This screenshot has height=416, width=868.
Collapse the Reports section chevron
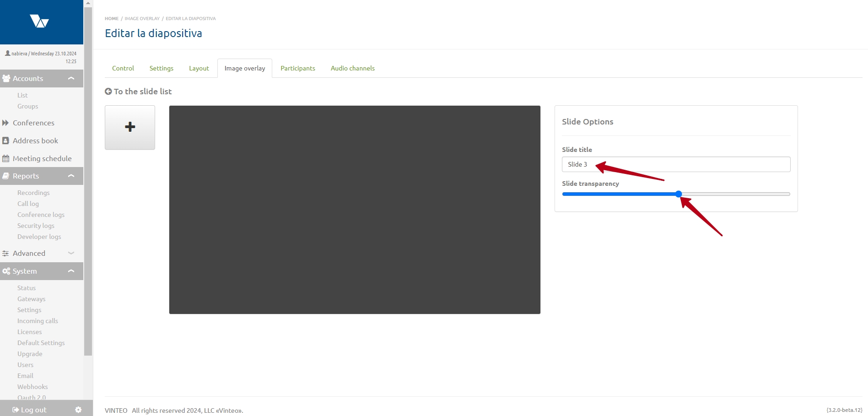click(x=71, y=176)
